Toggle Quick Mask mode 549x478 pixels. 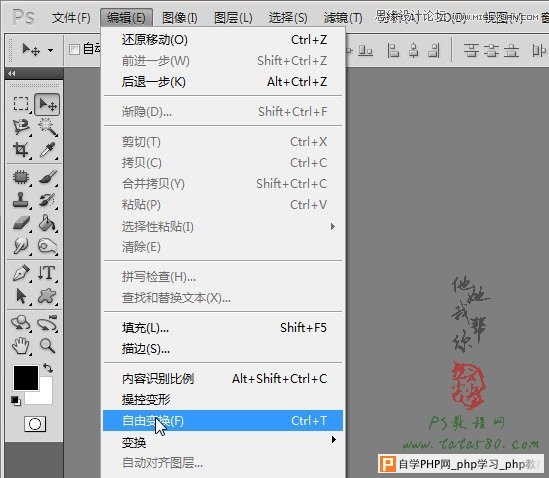pyautogui.click(x=35, y=424)
